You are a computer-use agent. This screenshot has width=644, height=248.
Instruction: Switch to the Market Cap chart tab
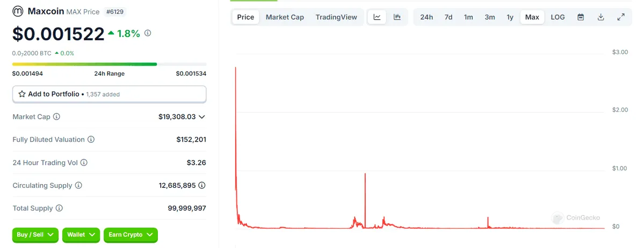pyautogui.click(x=285, y=17)
